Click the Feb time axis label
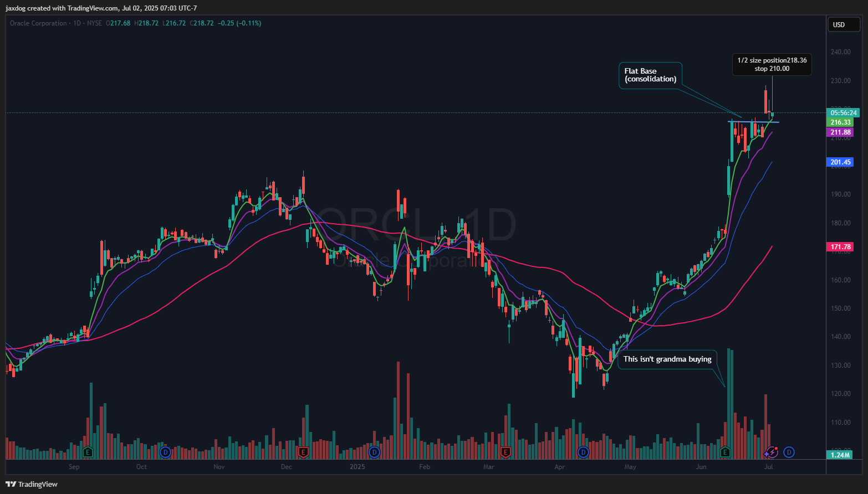The height and width of the screenshot is (494, 868). click(x=425, y=467)
